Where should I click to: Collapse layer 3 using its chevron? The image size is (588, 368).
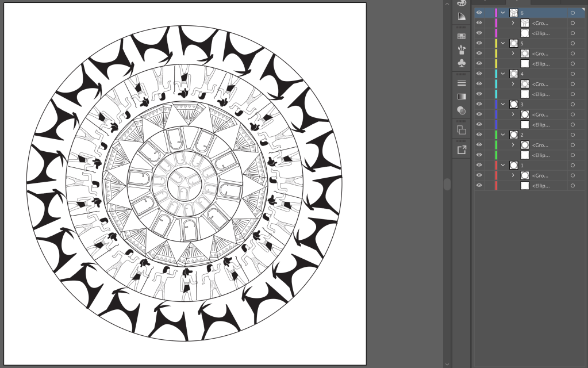pos(504,104)
